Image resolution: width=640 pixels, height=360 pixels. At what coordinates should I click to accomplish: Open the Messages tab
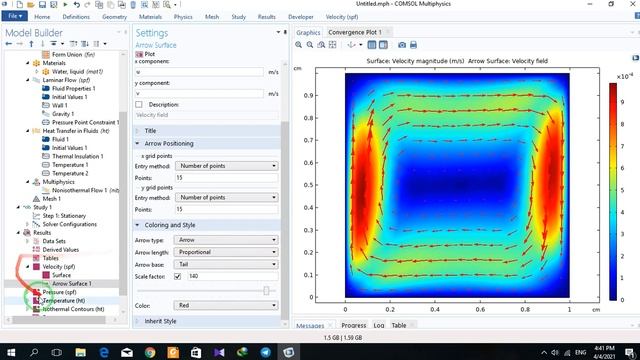coord(310,325)
